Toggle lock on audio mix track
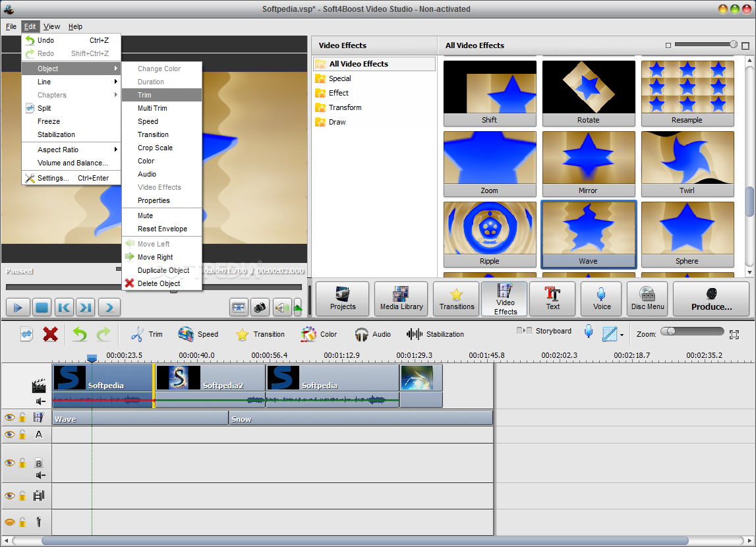Image resolution: width=756 pixels, height=547 pixels. 22,496
